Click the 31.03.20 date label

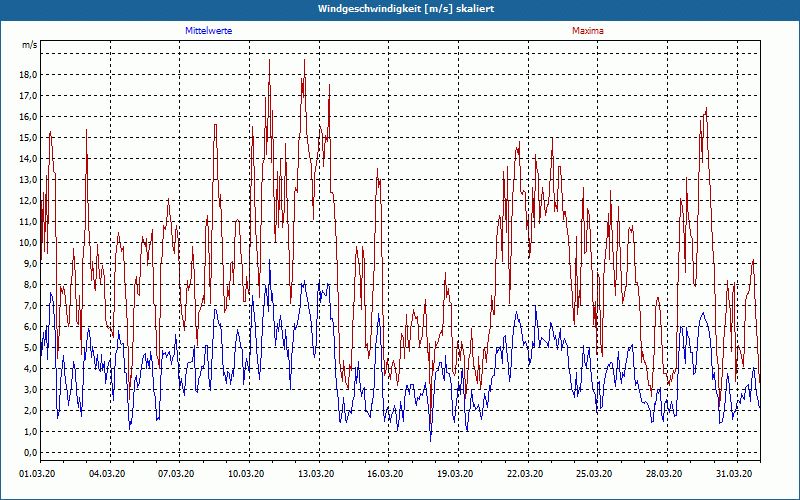(734, 474)
